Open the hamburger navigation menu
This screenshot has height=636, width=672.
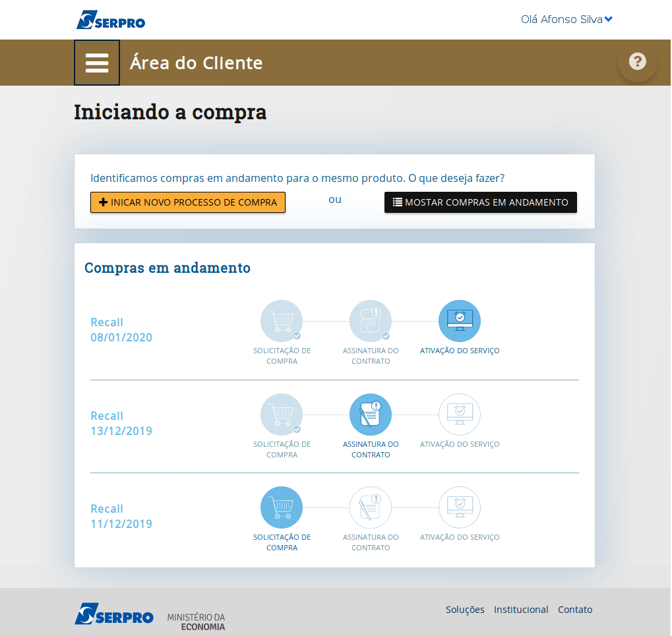pos(97,63)
